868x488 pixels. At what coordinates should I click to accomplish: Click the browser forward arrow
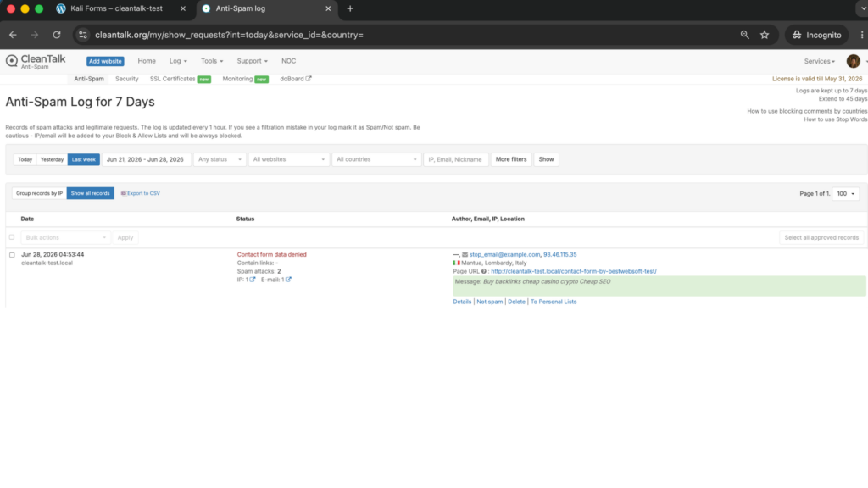pyautogui.click(x=34, y=35)
